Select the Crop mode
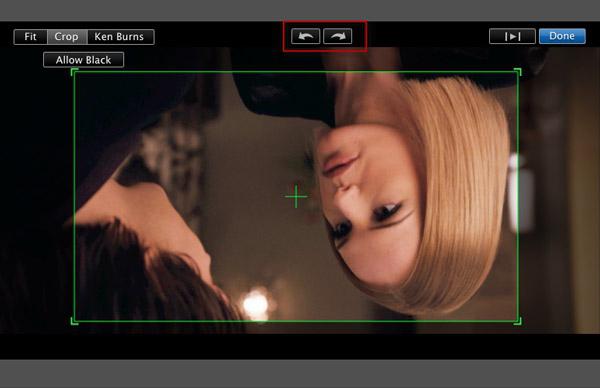The width and height of the screenshot is (600, 388). tap(67, 37)
